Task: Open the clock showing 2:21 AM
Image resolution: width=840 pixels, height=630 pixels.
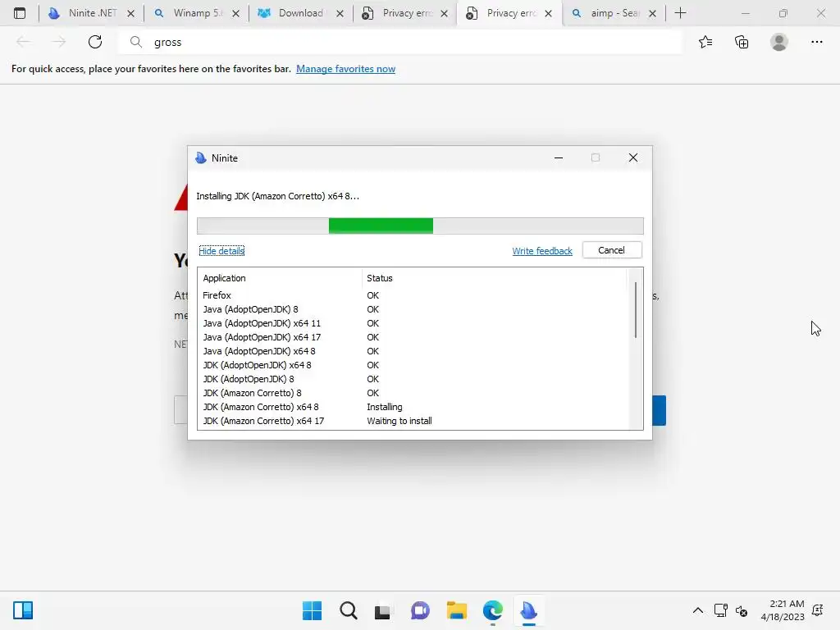Action: (x=782, y=610)
